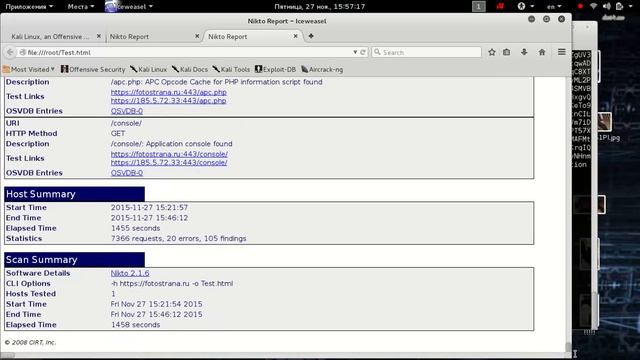Open the 185.5.72.33 console test link
Viewport: 640px width, 360px height.
pyautogui.click(x=169, y=162)
